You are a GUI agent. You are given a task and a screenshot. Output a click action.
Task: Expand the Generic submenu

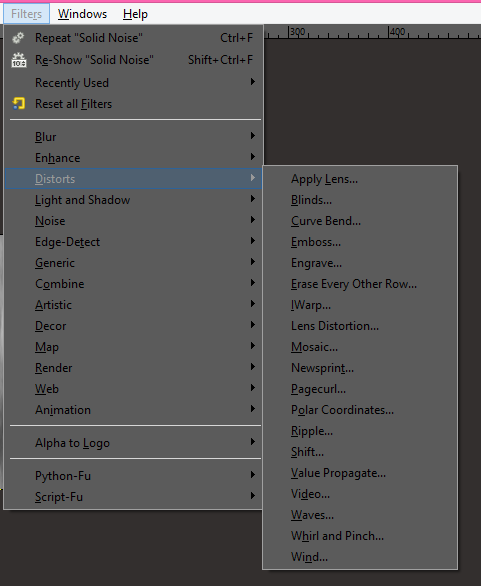point(133,263)
